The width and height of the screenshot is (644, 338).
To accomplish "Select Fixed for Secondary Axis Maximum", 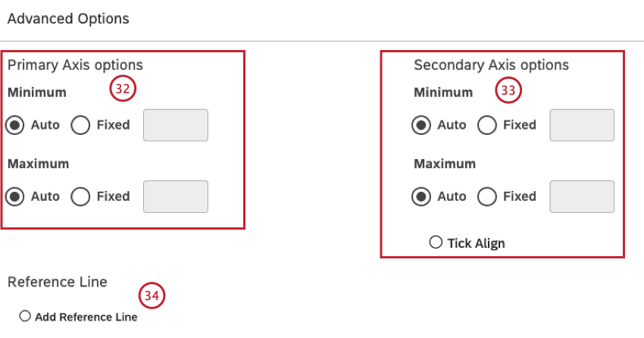I will 487,196.
